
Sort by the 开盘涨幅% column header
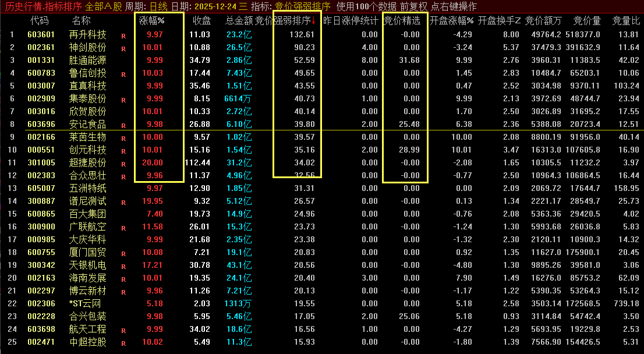451,20
